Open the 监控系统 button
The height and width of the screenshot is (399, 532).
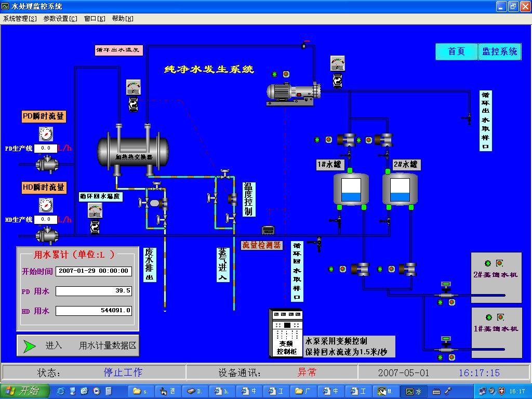[x=500, y=51]
